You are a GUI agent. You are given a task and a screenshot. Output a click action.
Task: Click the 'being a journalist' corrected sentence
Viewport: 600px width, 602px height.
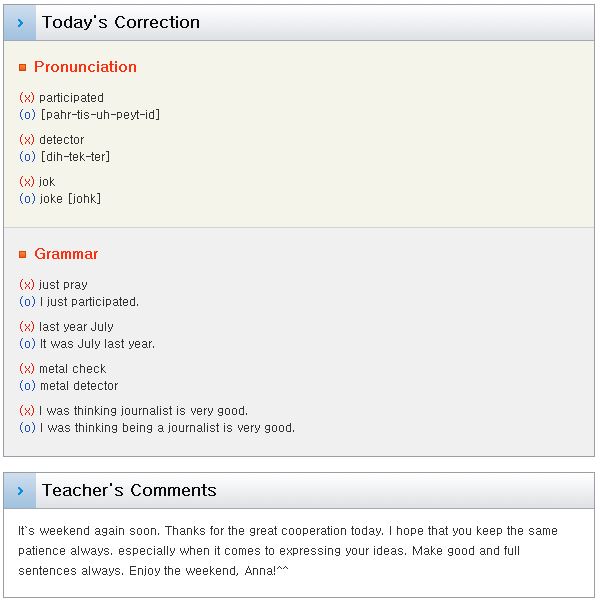coord(167,428)
